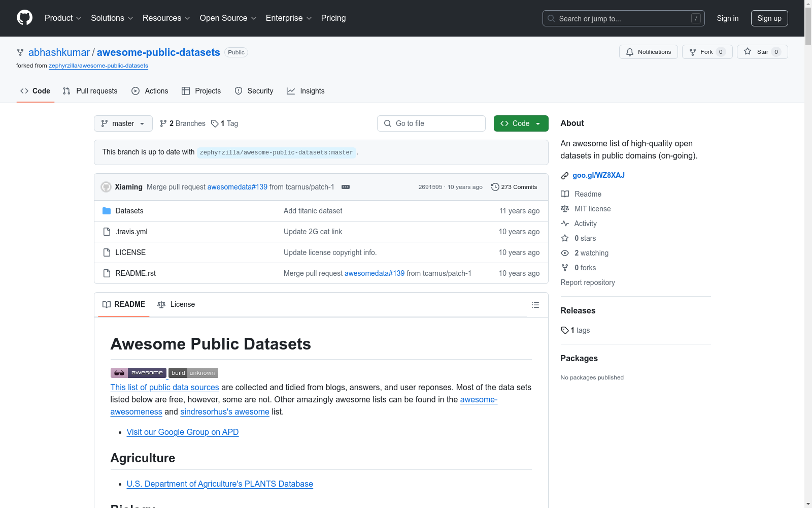Viewport: 812px width, 508px height.
Task: Click the awesome badge image
Action: (139, 373)
